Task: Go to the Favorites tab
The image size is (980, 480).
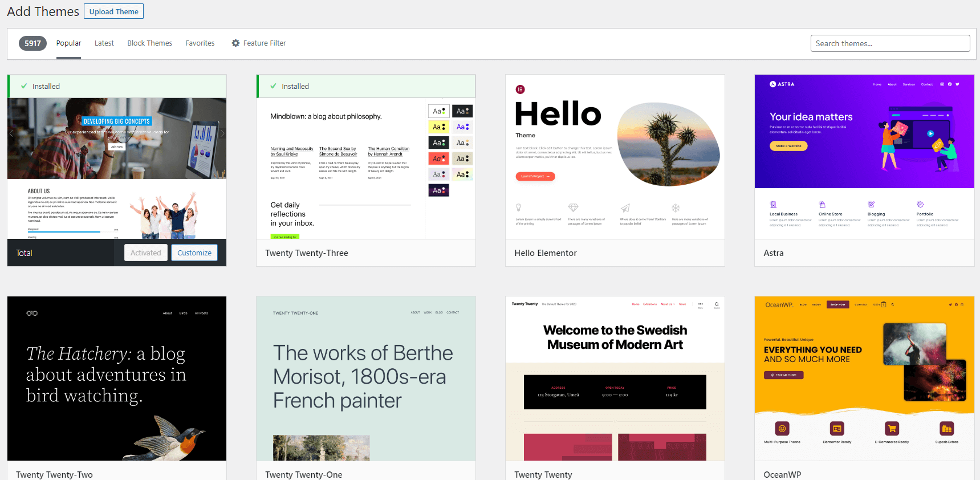Action: pyautogui.click(x=200, y=43)
